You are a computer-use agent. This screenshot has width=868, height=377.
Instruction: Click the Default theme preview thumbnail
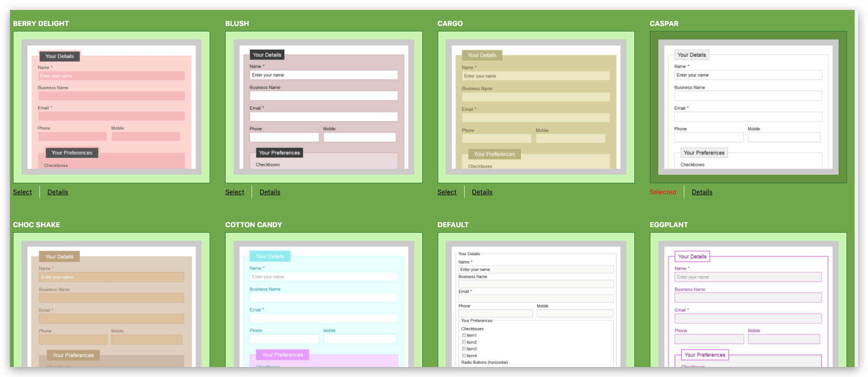(x=536, y=300)
